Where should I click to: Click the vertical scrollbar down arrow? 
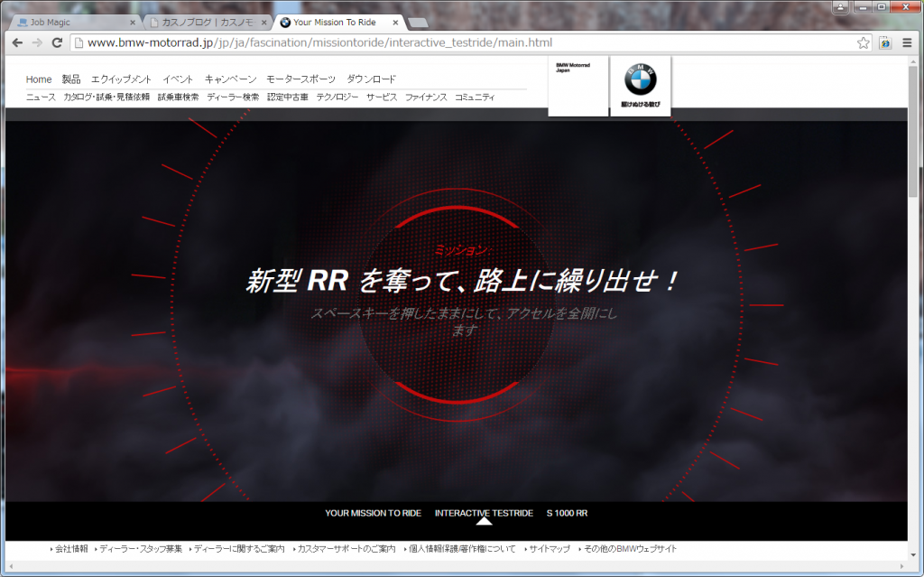(913, 555)
